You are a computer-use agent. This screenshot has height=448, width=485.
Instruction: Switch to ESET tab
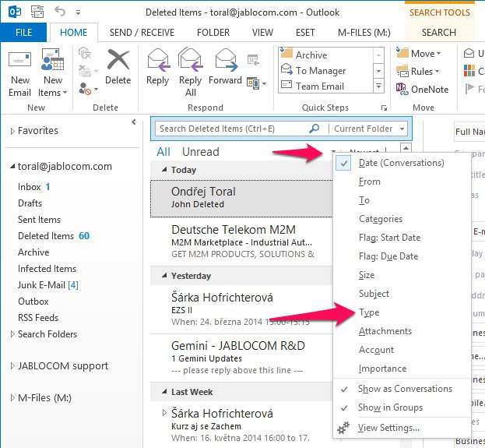click(305, 32)
